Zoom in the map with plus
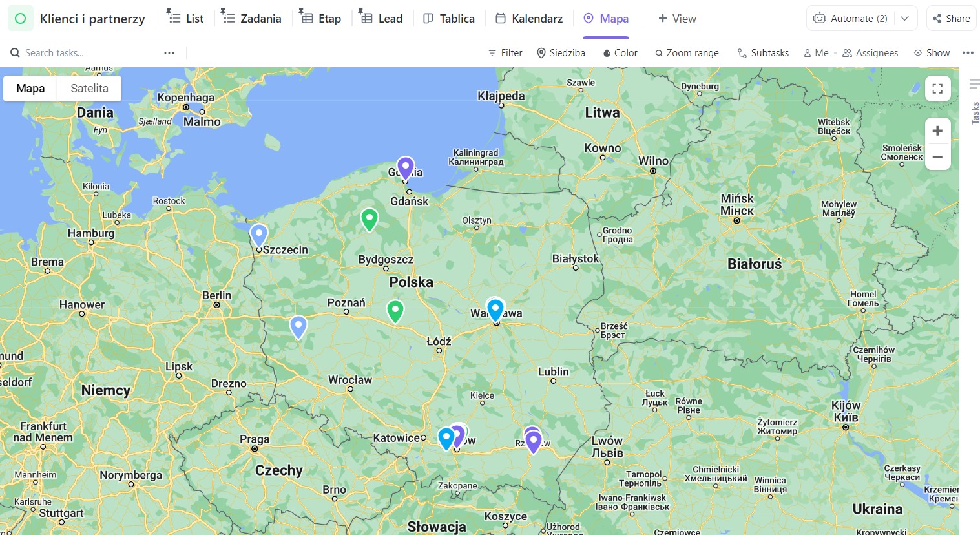980x535 pixels. 937,131
